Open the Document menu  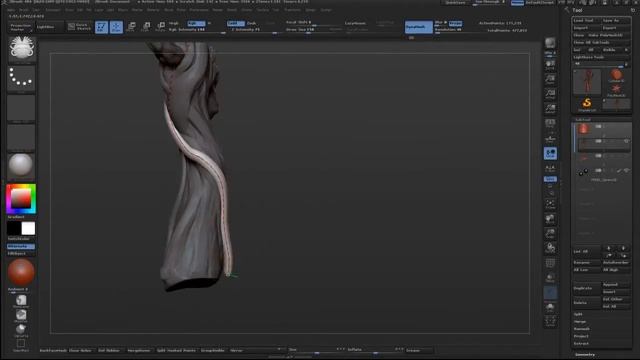53,10
